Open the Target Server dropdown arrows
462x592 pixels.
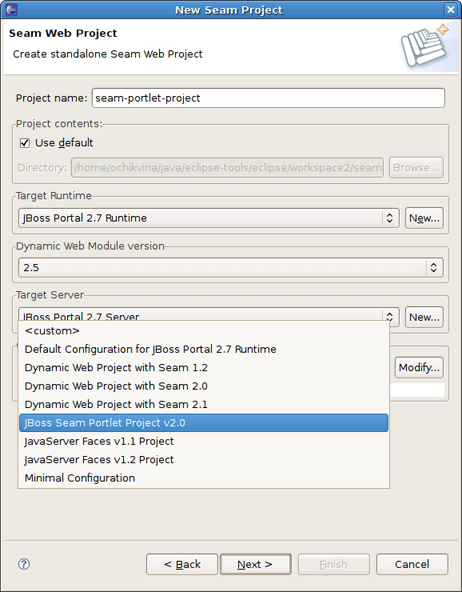click(390, 316)
